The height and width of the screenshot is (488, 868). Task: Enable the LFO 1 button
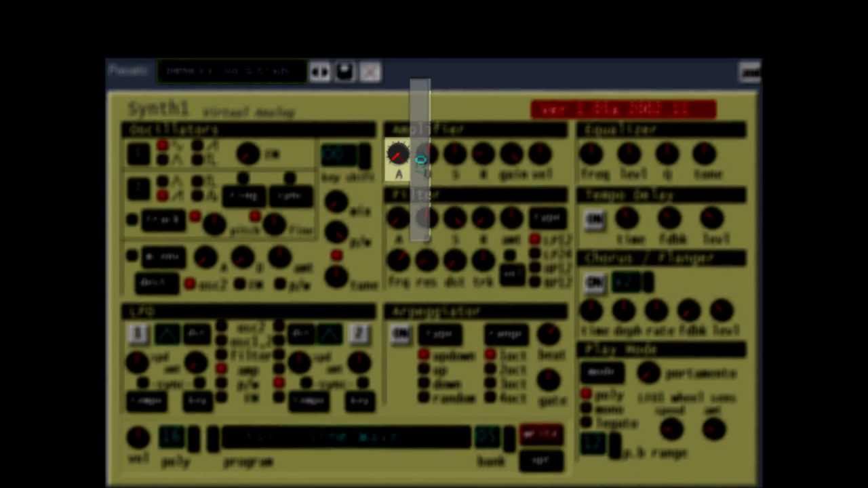(x=138, y=333)
